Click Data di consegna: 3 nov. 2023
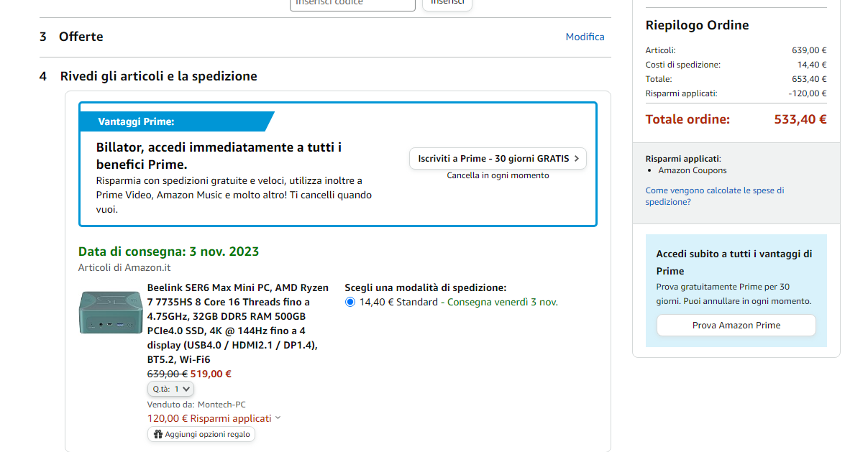The width and height of the screenshot is (868, 452). click(169, 252)
